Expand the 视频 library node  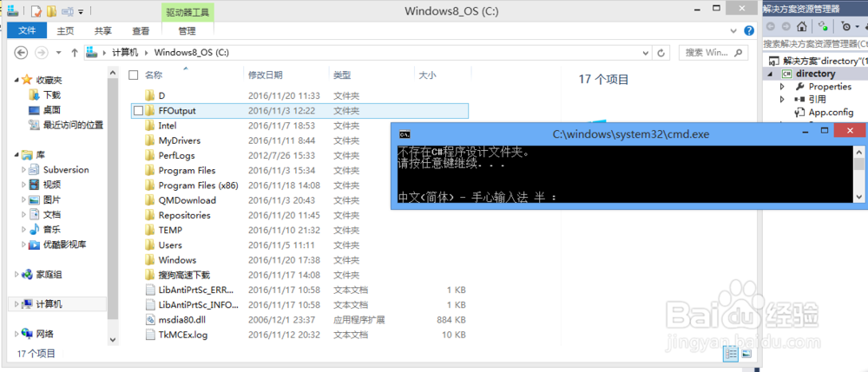(x=23, y=185)
